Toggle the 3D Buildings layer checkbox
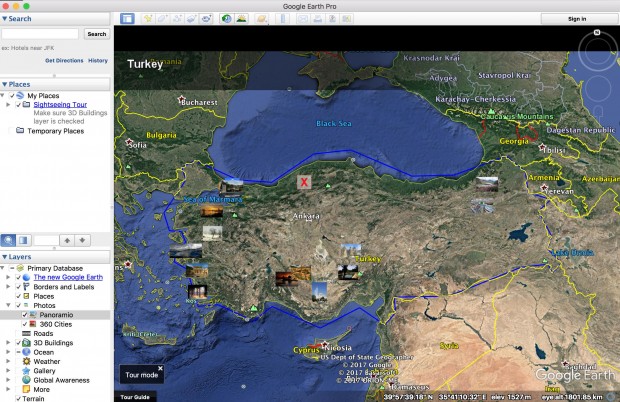The image size is (620, 402). click(x=18, y=343)
